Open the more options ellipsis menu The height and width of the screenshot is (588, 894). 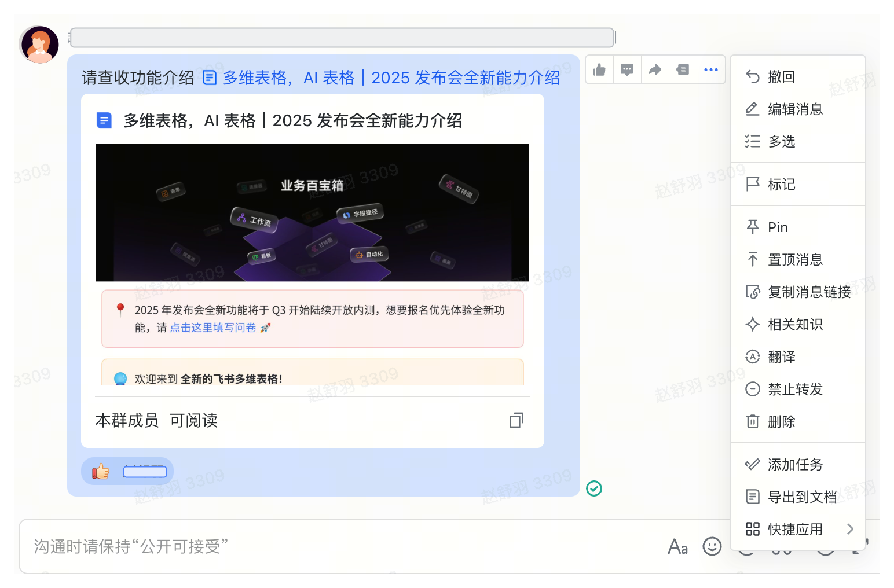[711, 70]
